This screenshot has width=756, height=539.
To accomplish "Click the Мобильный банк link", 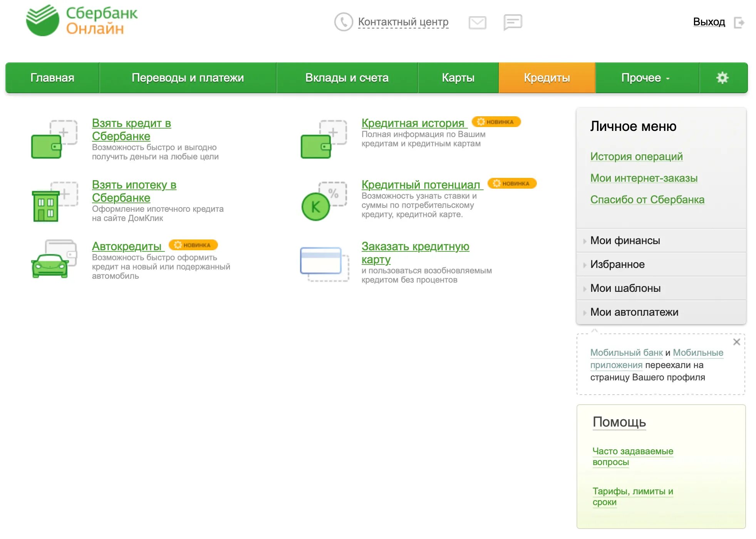I will 627,353.
